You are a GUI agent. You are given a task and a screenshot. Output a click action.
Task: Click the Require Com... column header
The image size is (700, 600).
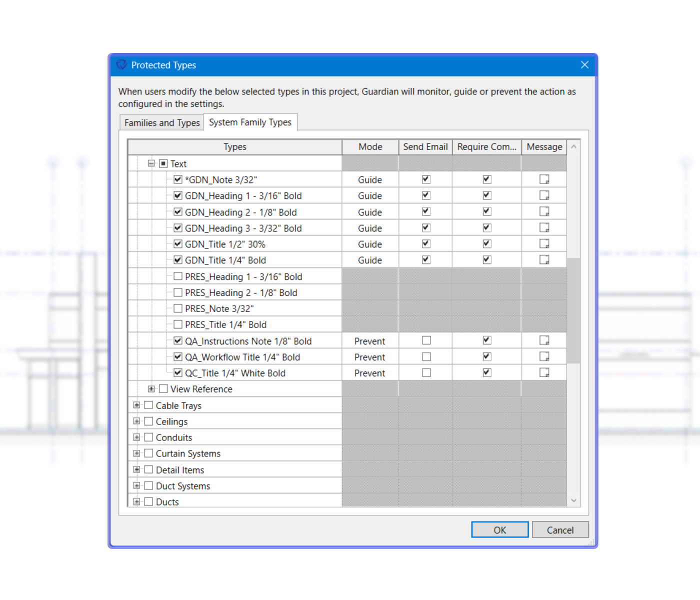click(487, 147)
